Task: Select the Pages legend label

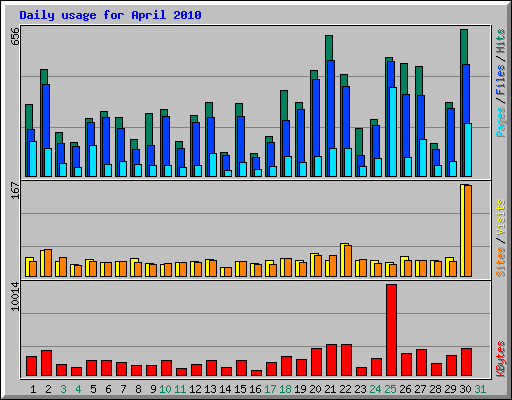Action: [x=501, y=122]
